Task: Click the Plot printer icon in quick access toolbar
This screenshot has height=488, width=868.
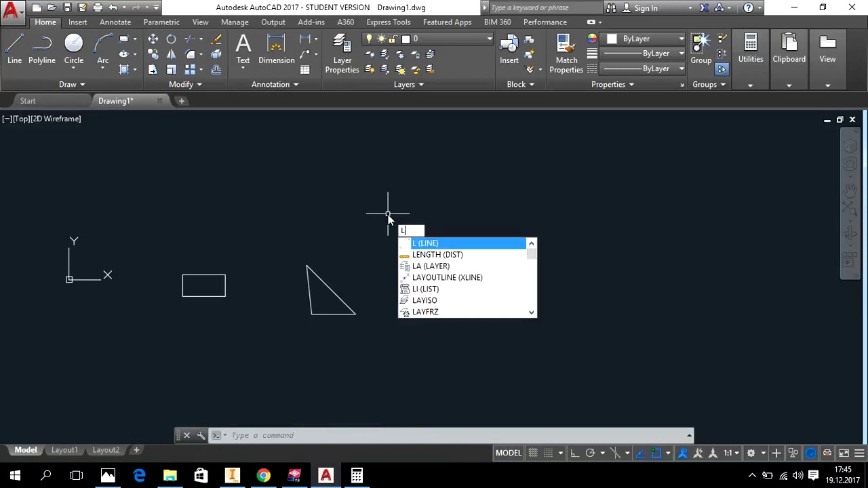Action: tap(98, 7)
